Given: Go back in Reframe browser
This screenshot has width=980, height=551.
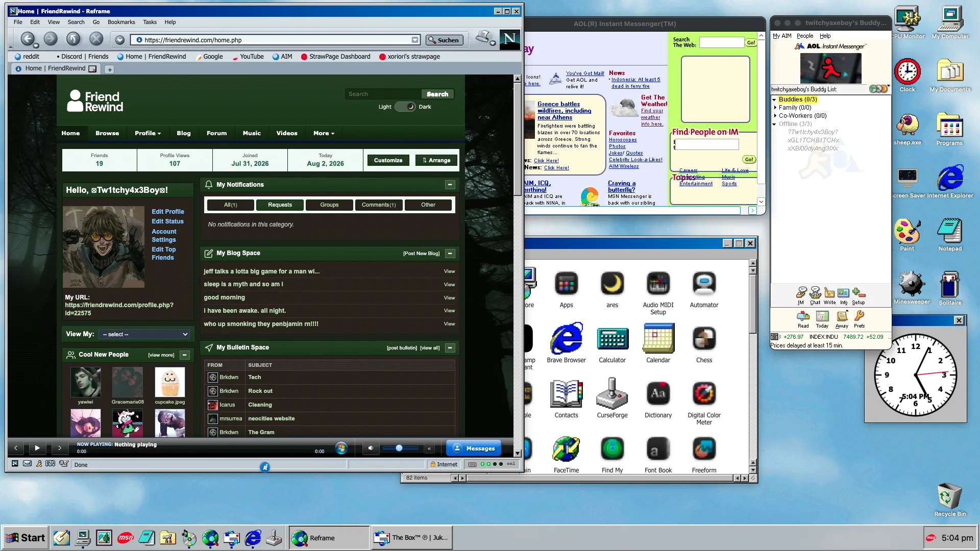Looking at the screenshot, I should (28, 39).
